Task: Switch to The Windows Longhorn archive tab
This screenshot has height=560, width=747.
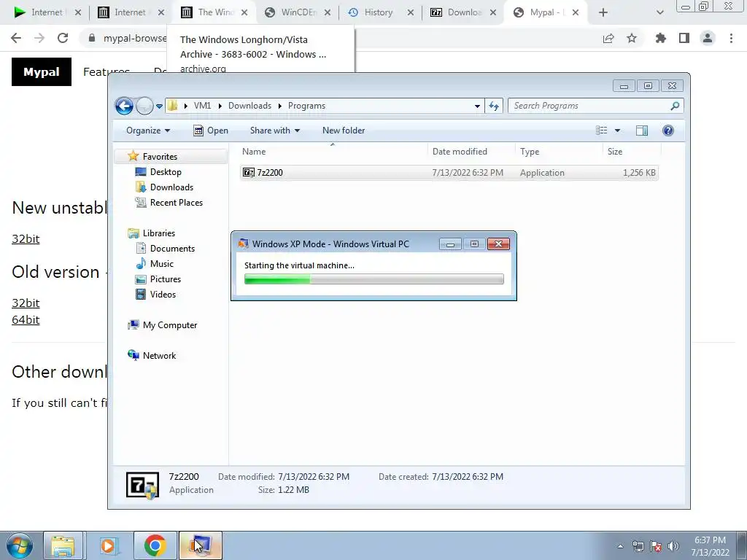Action: pyautogui.click(x=214, y=12)
